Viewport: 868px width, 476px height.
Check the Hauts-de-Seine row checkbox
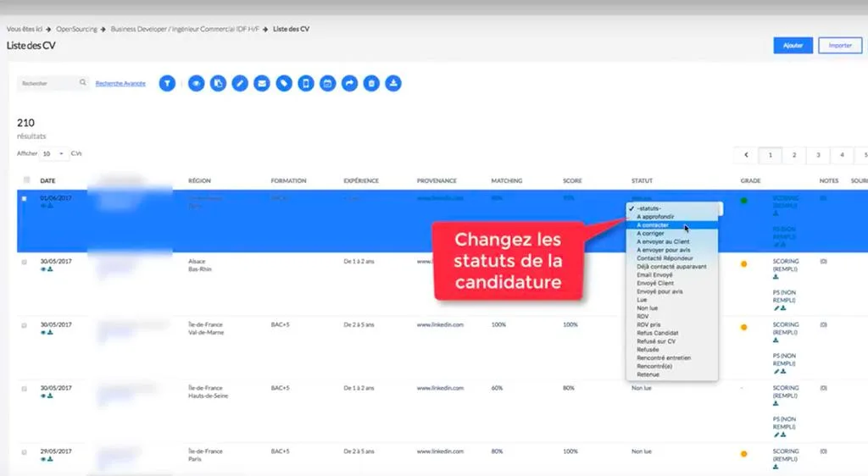tap(24, 389)
